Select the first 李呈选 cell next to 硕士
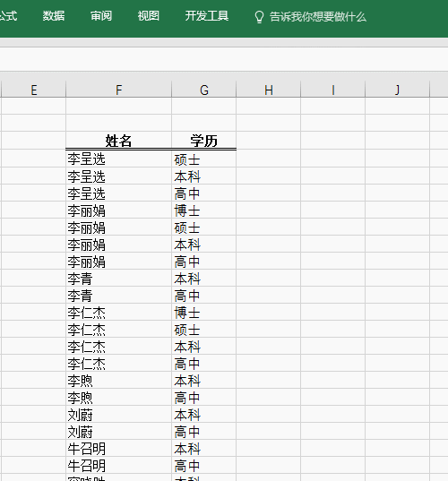448x481 pixels. tap(119, 159)
